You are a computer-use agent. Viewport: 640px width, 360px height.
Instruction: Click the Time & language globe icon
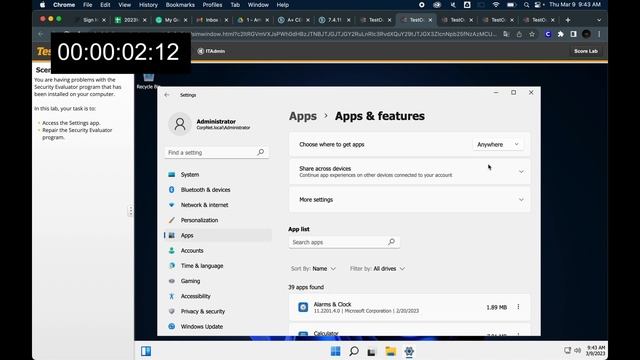point(172,266)
